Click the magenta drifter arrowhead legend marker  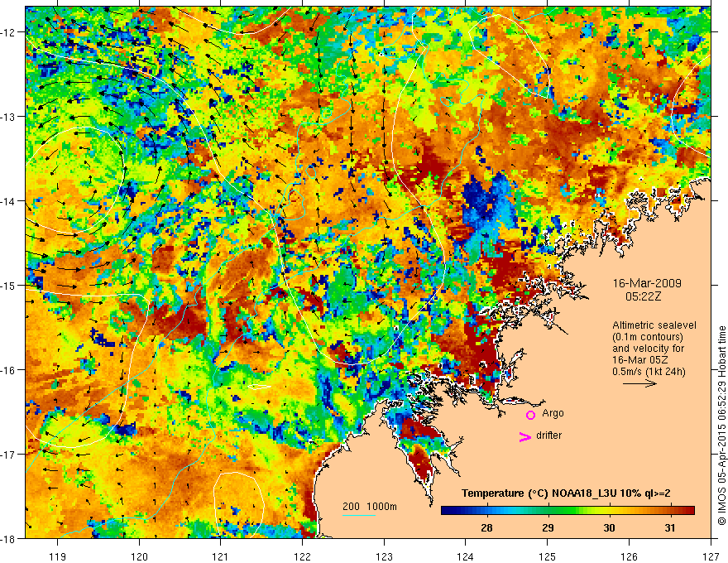tap(524, 437)
